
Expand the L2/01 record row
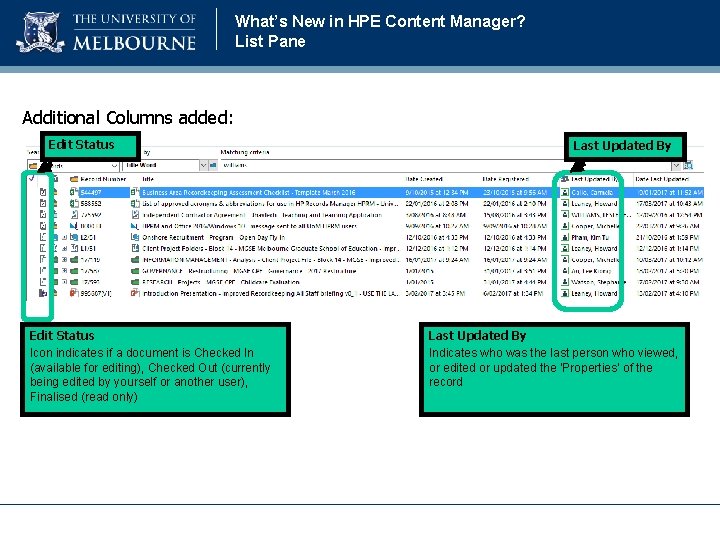click(65, 237)
